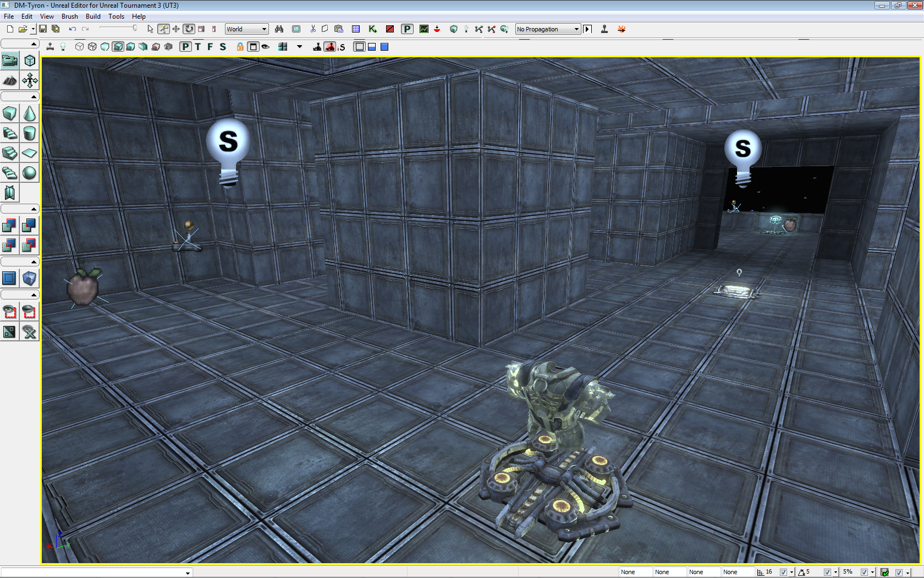This screenshot has width=924, height=578.
Task: Switch viewport to Perspective view P
Action: [186, 47]
